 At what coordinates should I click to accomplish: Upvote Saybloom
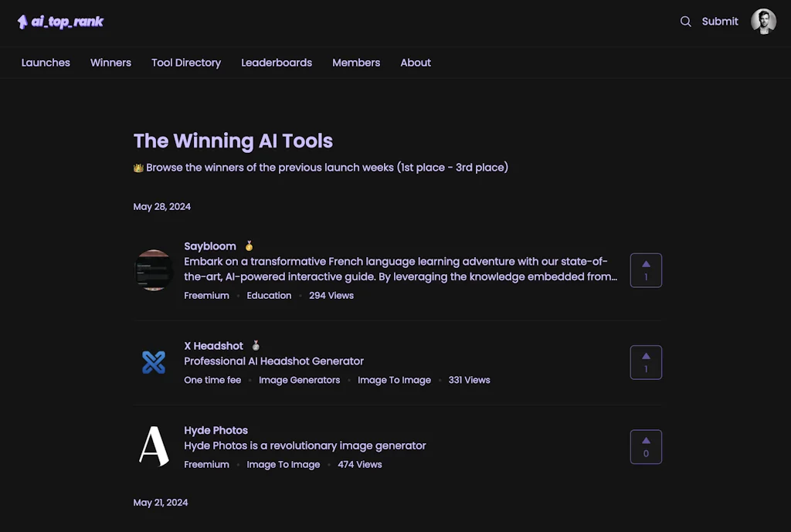click(x=646, y=270)
